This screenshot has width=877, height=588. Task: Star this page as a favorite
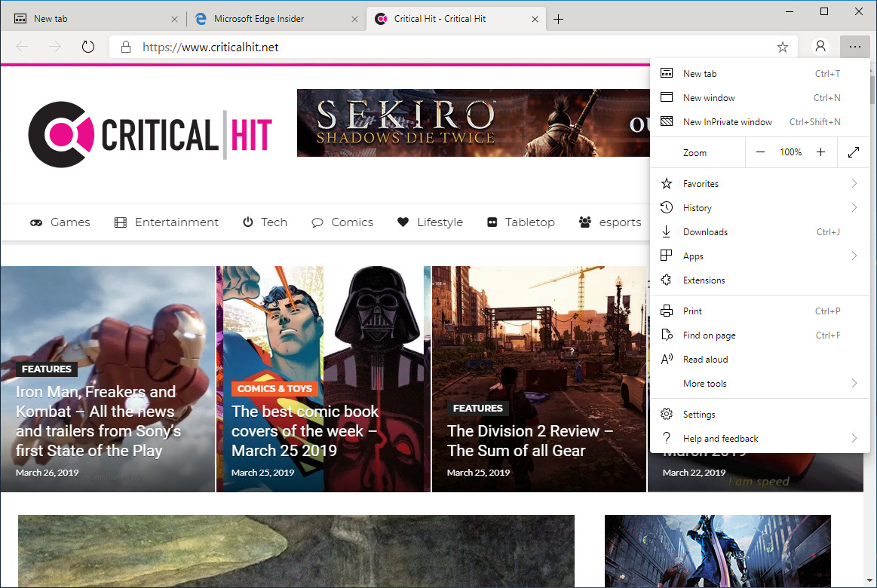pos(783,47)
